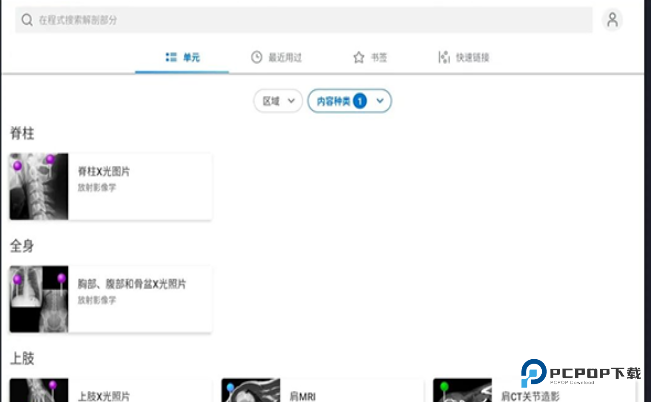Click the star icon beside 书签
Image resolution: width=651 pixels, height=402 pixels.
coord(358,58)
